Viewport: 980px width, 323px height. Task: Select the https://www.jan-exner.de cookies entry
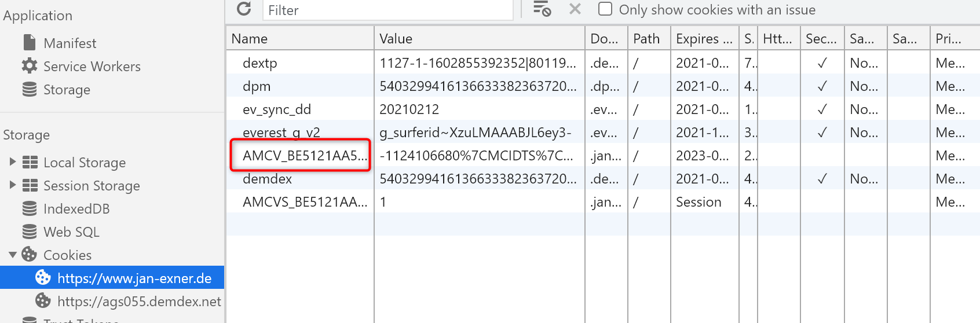134,278
